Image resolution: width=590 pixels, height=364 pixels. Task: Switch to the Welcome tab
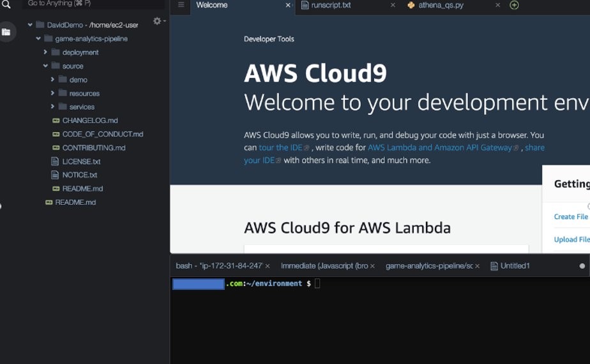[212, 5]
